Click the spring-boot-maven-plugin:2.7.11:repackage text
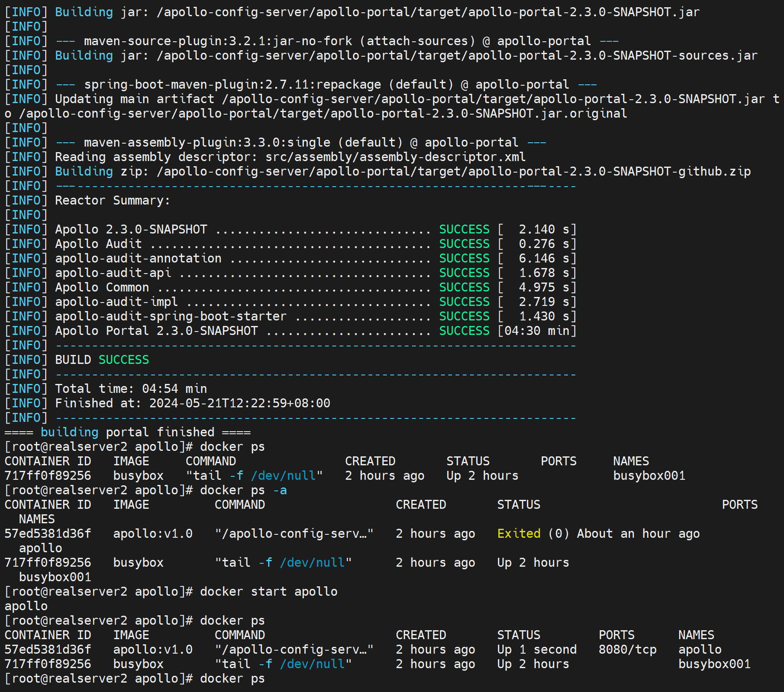784x692 pixels. [x=232, y=84]
